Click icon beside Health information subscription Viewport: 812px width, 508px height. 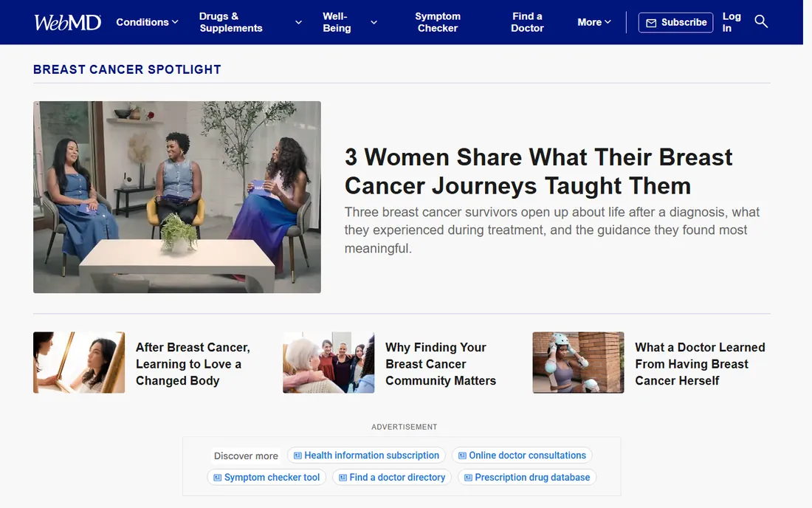297,456
